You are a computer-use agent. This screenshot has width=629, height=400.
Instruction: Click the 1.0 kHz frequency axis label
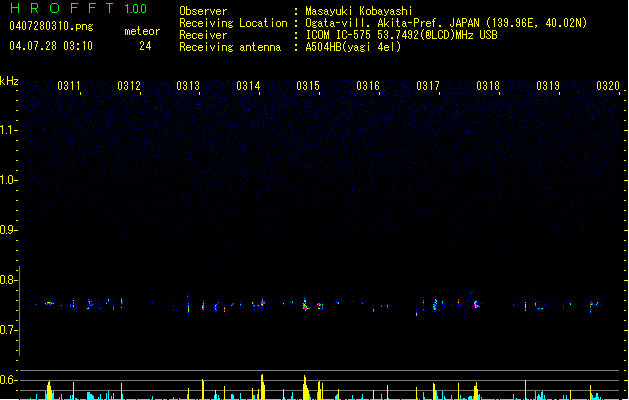[8, 180]
